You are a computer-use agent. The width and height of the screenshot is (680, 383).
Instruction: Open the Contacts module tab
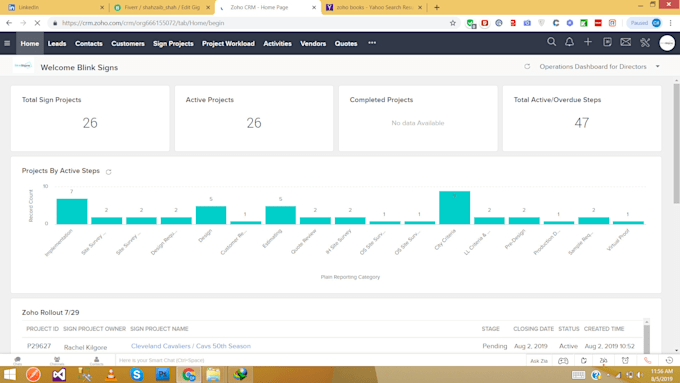88,43
